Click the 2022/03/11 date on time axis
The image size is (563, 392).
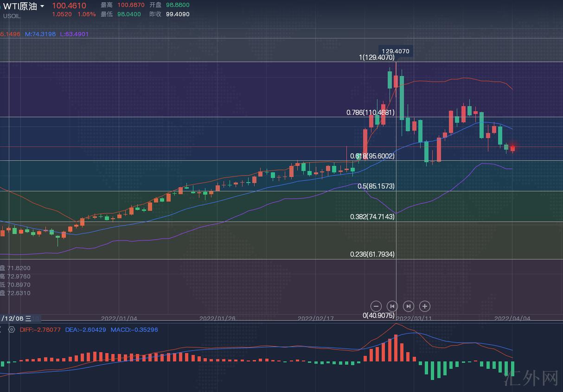point(414,318)
